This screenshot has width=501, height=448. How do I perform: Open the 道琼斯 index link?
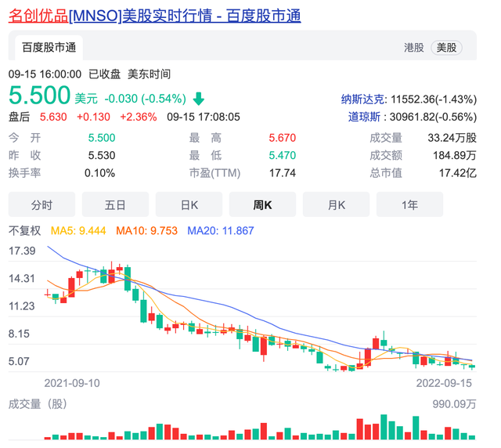[x=365, y=117]
